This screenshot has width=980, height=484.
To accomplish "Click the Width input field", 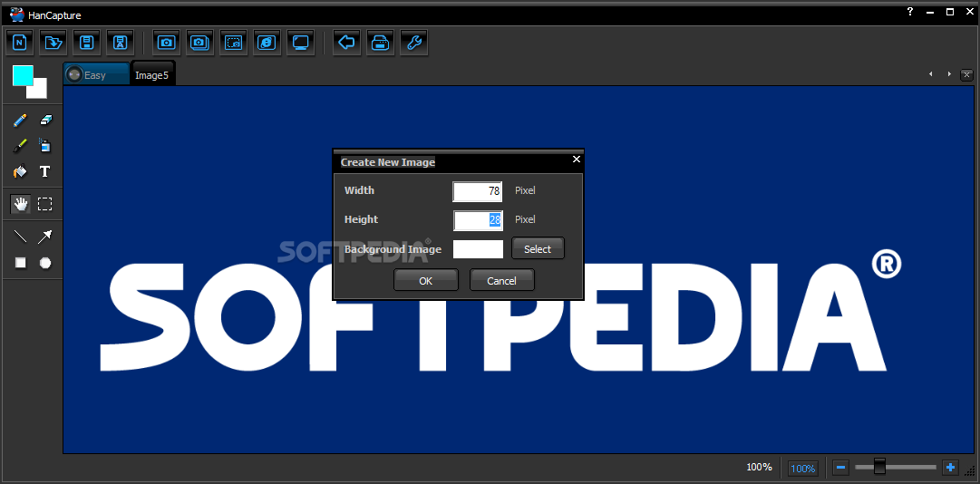I will click(478, 191).
